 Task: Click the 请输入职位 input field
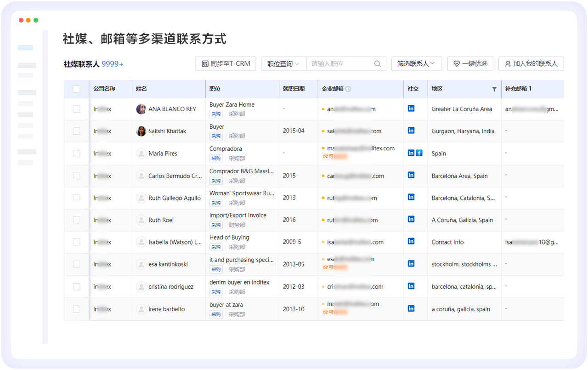pos(340,64)
